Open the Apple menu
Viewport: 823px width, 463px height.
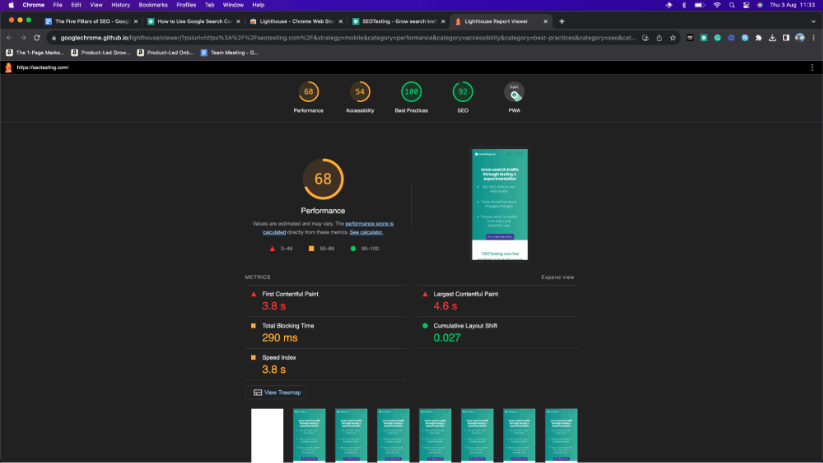(11, 5)
